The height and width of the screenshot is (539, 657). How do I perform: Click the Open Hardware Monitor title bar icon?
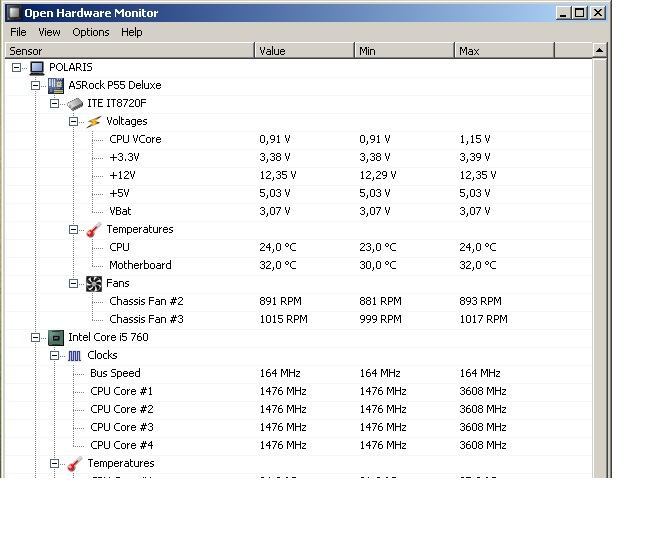click(x=14, y=13)
